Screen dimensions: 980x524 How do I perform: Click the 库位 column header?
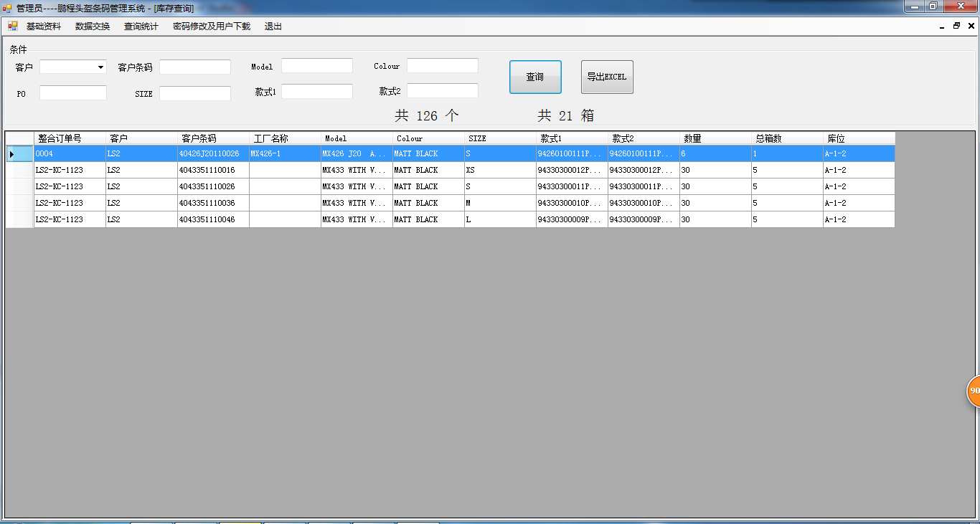(x=859, y=138)
